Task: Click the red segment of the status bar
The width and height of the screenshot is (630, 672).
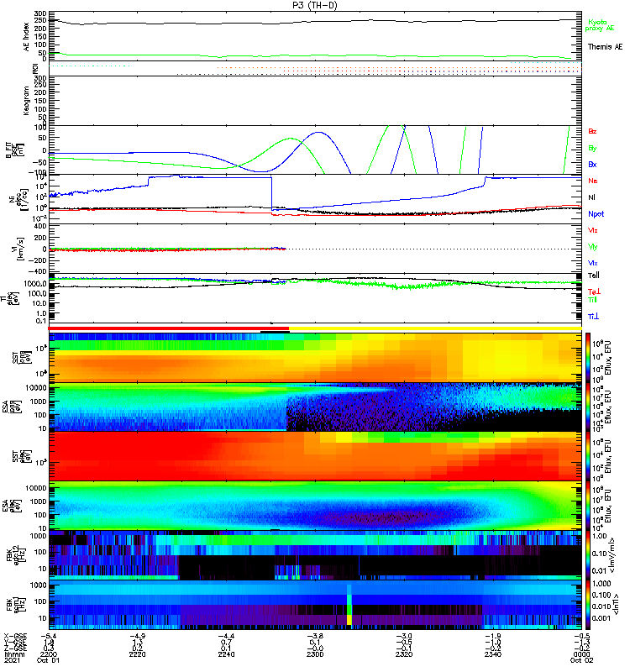Action: pos(169,328)
